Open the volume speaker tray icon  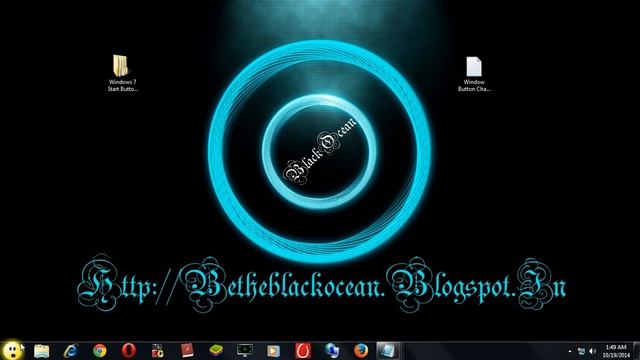(593, 351)
